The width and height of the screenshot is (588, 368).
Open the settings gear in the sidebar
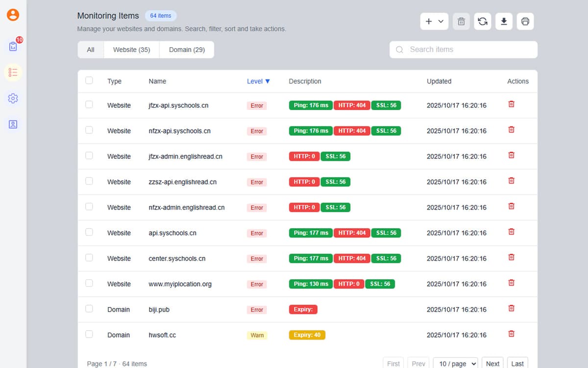click(x=13, y=98)
